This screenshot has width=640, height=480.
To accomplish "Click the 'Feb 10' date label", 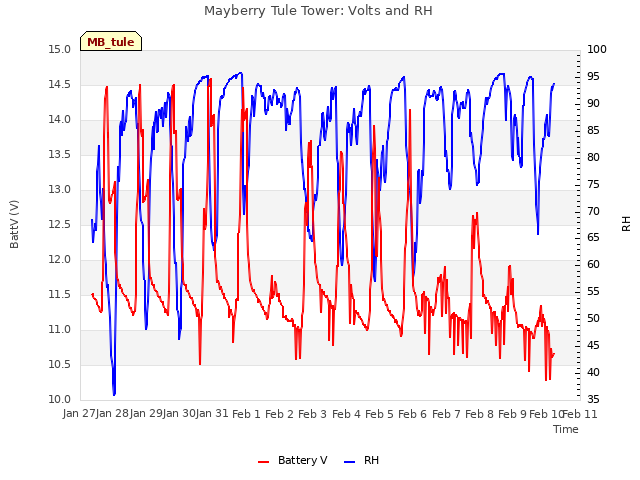I will point(546,414).
